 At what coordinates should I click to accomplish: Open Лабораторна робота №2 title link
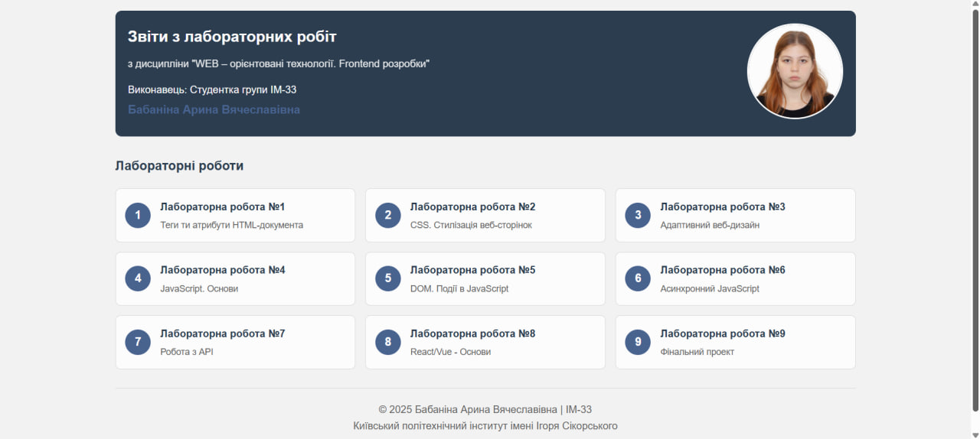coord(472,207)
